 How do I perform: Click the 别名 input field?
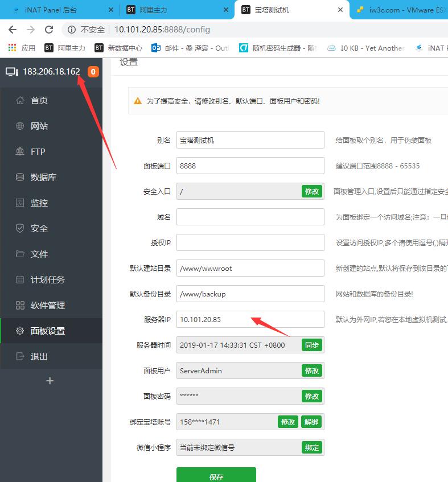(x=250, y=140)
